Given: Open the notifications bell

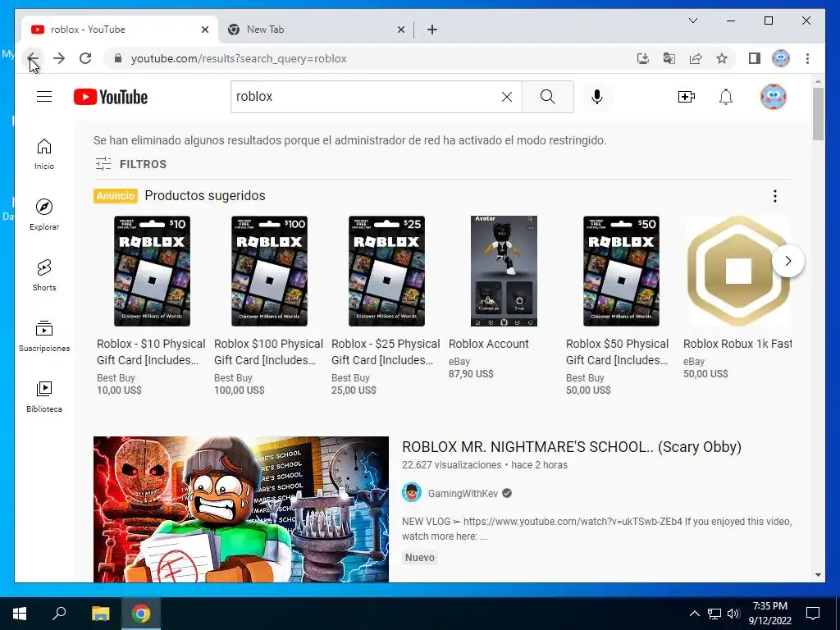Looking at the screenshot, I should click(x=725, y=97).
